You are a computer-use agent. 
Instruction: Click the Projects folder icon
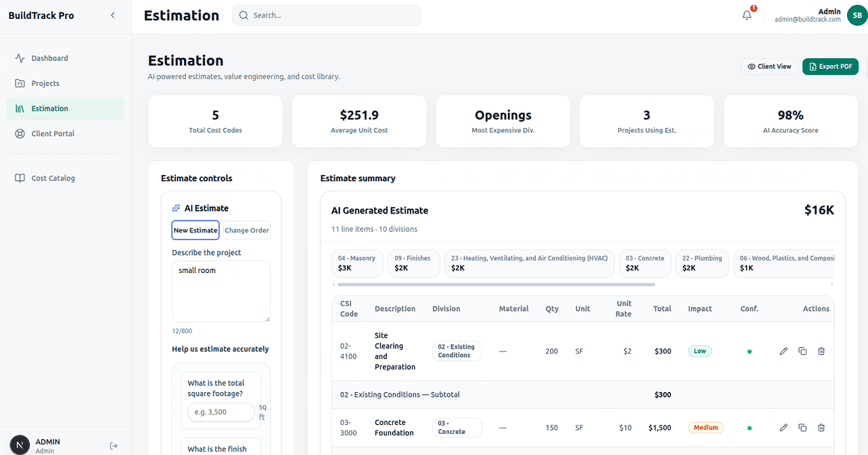20,83
